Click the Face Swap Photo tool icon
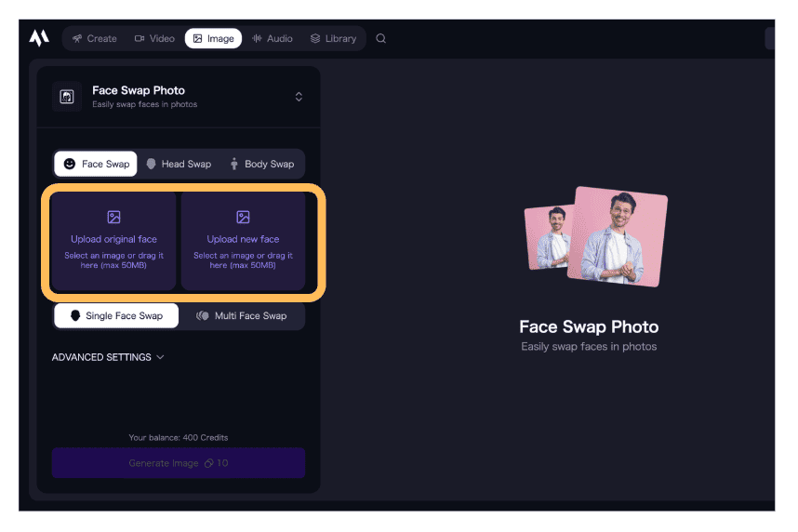Image resolution: width=798 pixels, height=532 pixels. point(67,97)
